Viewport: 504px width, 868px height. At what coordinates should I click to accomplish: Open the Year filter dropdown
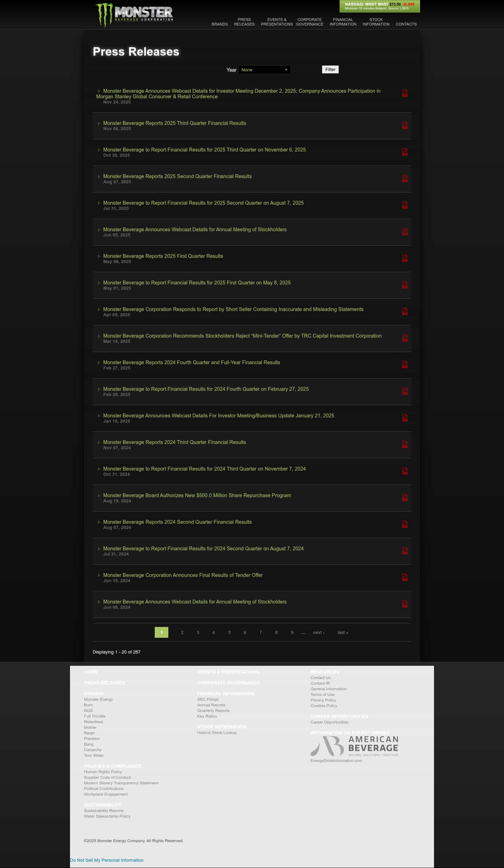(x=265, y=70)
